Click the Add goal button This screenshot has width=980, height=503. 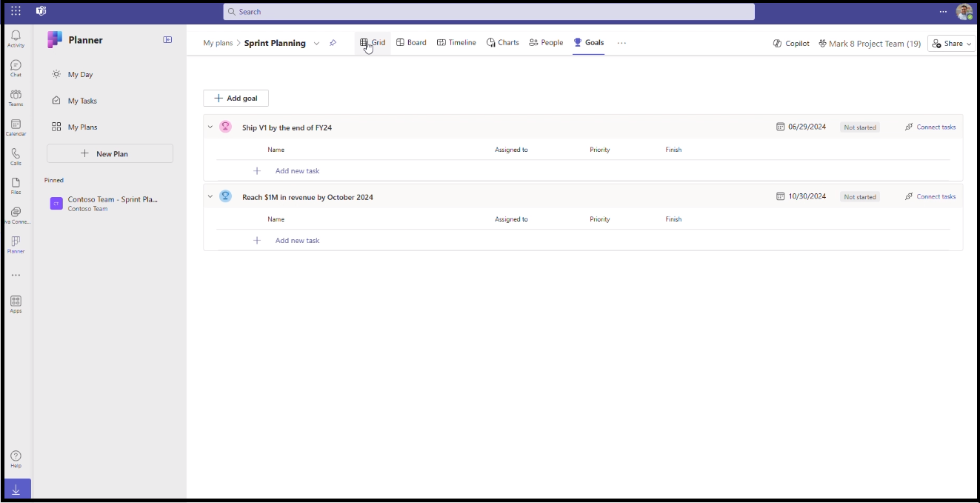pyautogui.click(x=236, y=99)
